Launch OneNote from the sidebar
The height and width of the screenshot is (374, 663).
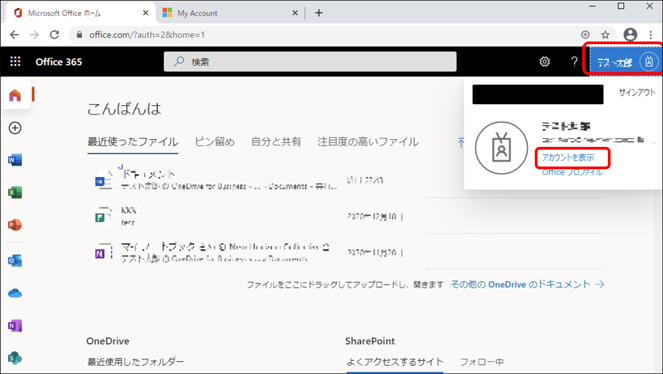coord(15,326)
